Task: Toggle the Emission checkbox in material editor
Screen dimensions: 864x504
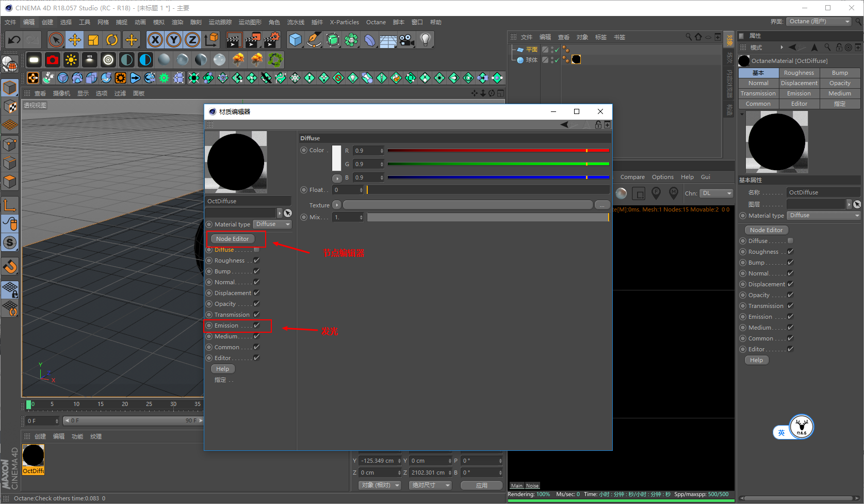Action: tap(256, 326)
